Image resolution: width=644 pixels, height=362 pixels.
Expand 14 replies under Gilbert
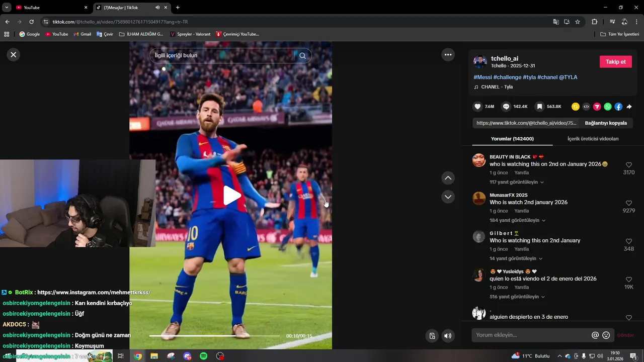516,258
